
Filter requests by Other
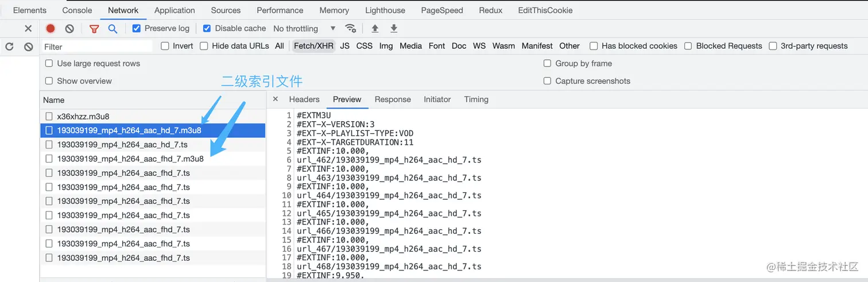click(x=569, y=46)
